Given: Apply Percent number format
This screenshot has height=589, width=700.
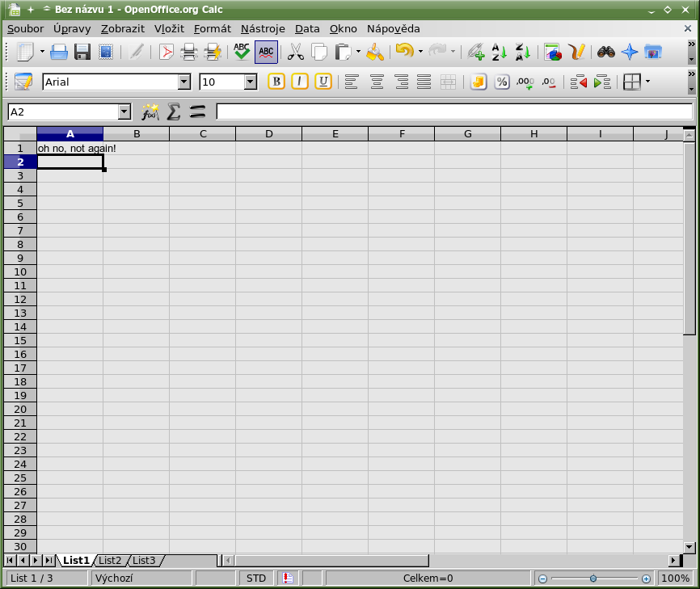Looking at the screenshot, I should click(x=502, y=82).
